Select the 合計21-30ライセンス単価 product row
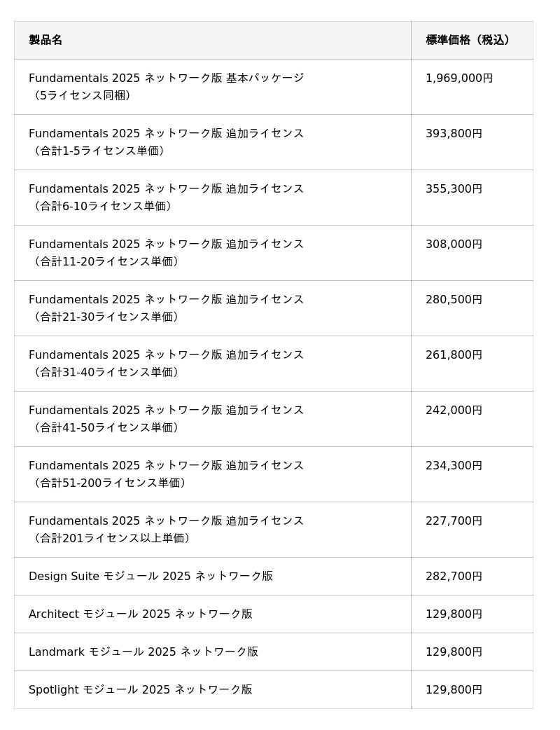Screen dimensions: 560x730 (x=166, y=308)
